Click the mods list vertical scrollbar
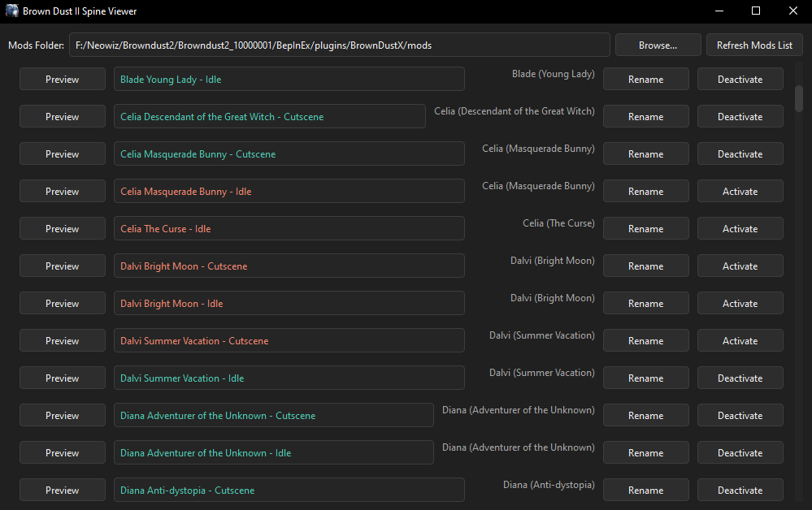 799,98
